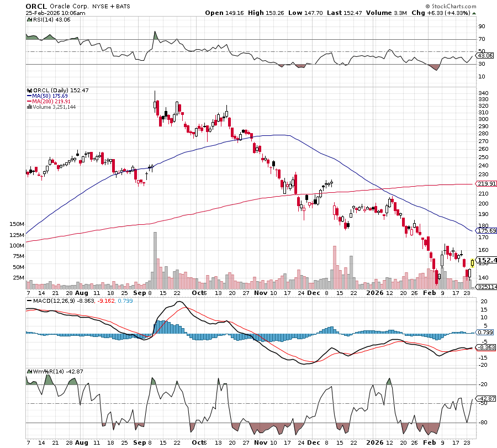Click the tallest September volume bar
This screenshot has width=497, height=448.
click(x=154, y=261)
